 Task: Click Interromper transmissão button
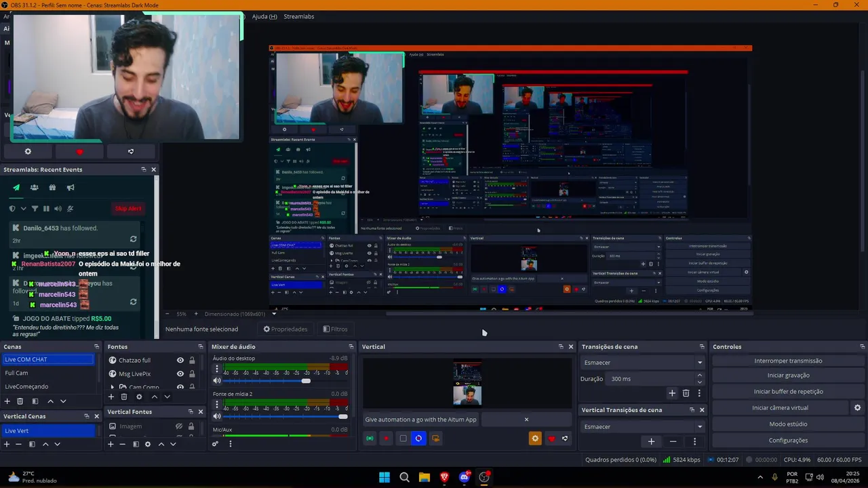click(788, 361)
